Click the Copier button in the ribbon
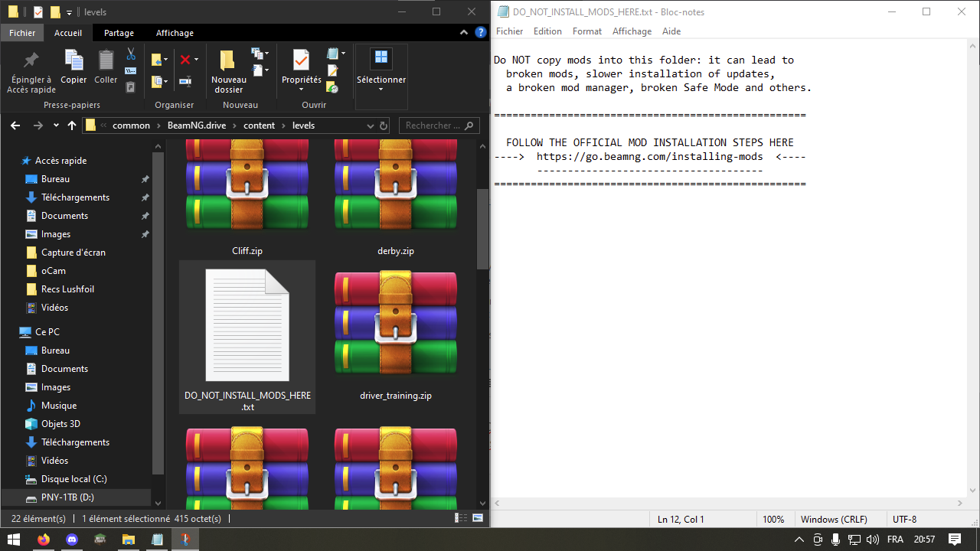Screen dimensions: 980x551 tap(73, 67)
